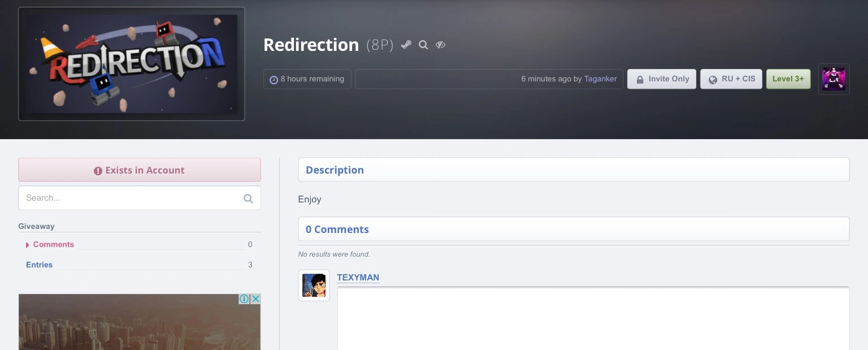Click the 8 hours remaining text
This screenshot has width=868, height=350.
[313, 79]
